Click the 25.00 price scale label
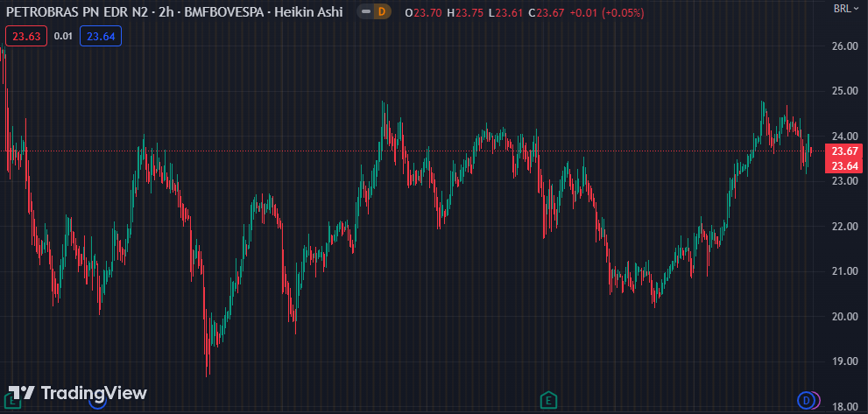The image size is (868, 414). pos(844,91)
